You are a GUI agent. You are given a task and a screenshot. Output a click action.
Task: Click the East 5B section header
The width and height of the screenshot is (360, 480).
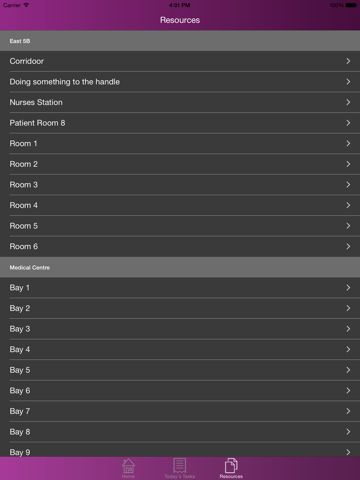click(x=180, y=41)
